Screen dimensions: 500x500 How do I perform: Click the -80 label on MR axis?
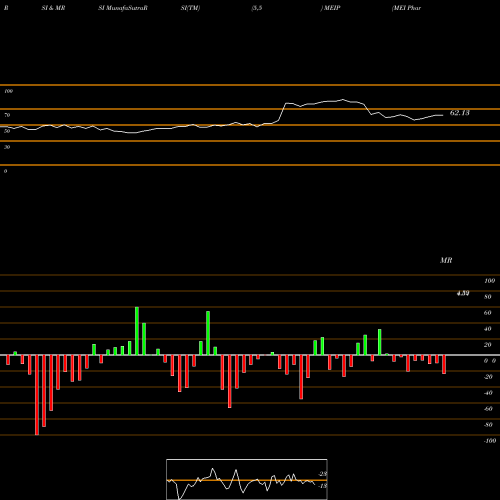pyautogui.click(x=488, y=425)
